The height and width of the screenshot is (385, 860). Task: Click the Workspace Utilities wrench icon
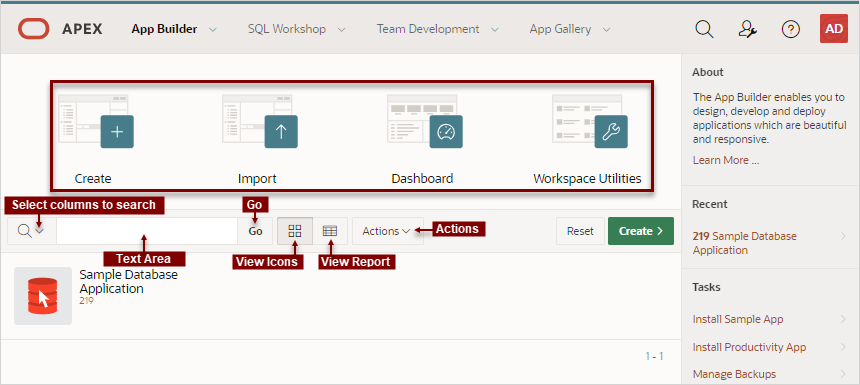pos(611,132)
